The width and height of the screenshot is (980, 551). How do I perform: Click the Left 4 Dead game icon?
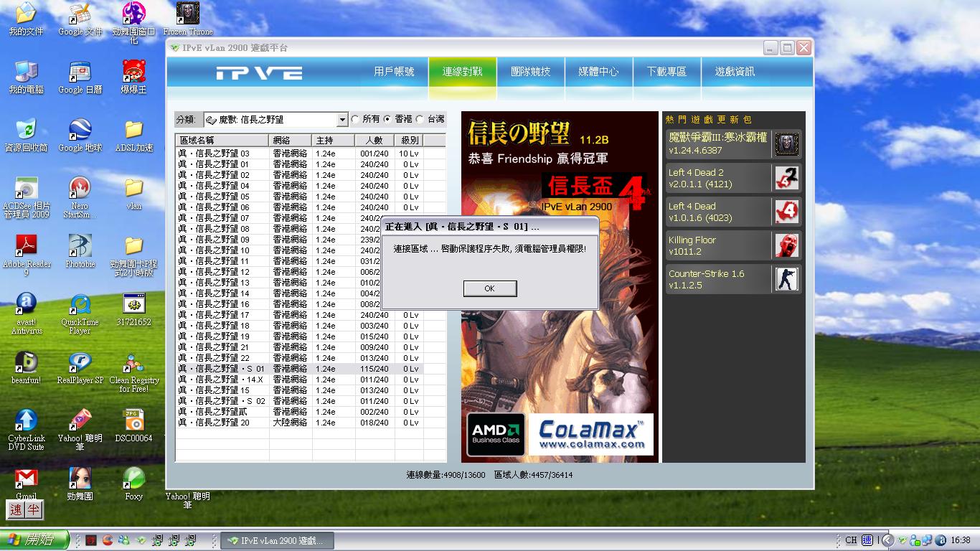pos(786,212)
